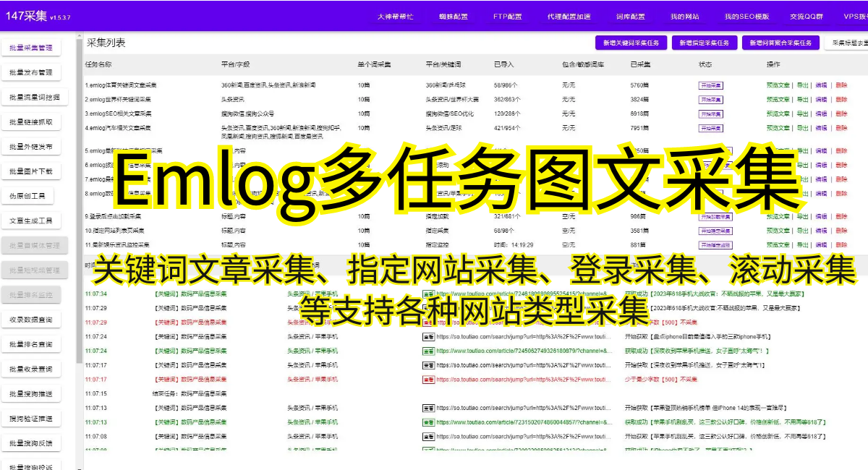Click 交流QQ群 in the top bar
Image resolution: width=868 pixels, height=470 pixels.
tap(807, 16)
